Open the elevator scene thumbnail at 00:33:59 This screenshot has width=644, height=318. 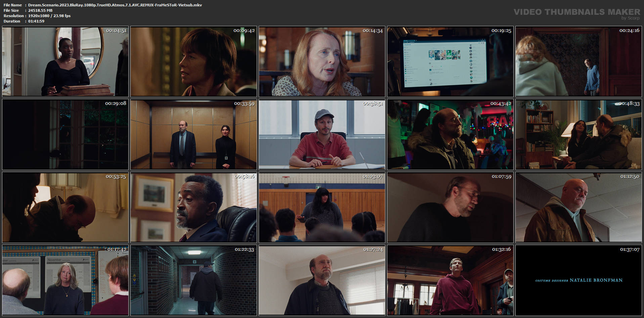(194, 134)
